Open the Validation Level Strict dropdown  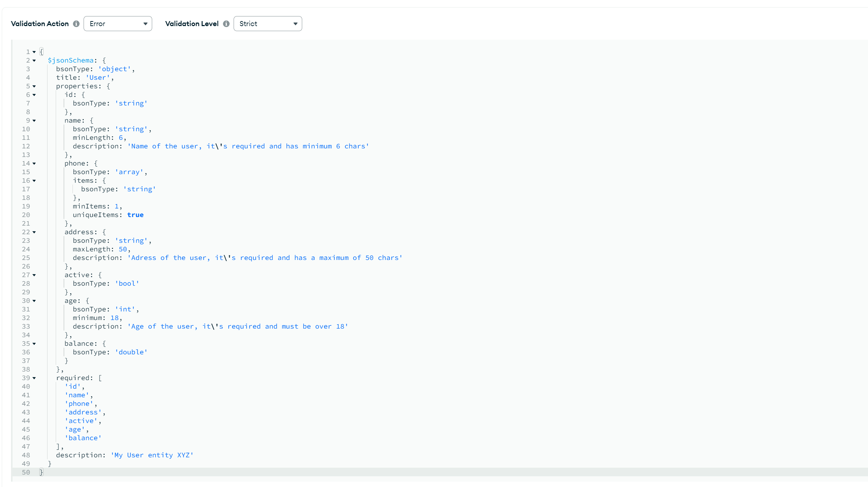(x=268, y=24)
